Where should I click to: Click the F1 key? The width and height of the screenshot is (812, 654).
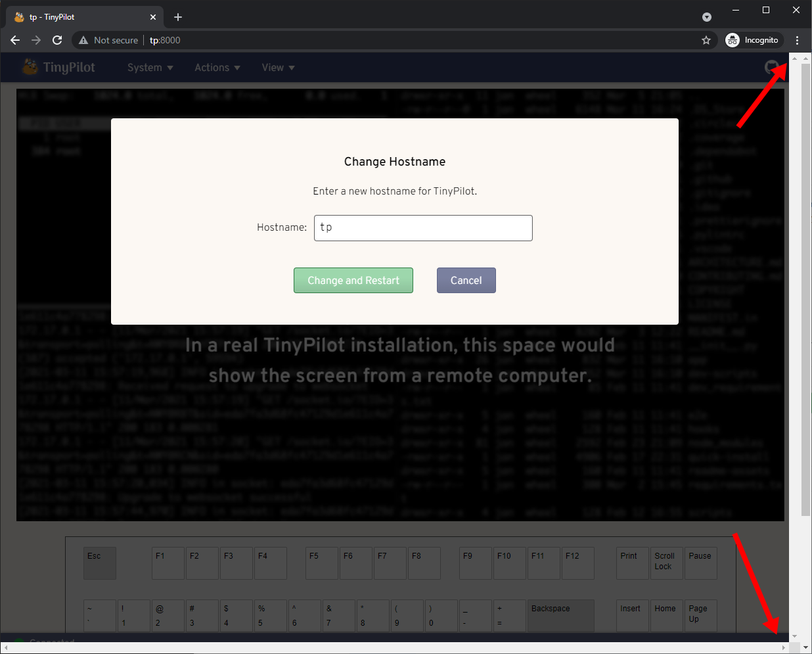point(168,563)
